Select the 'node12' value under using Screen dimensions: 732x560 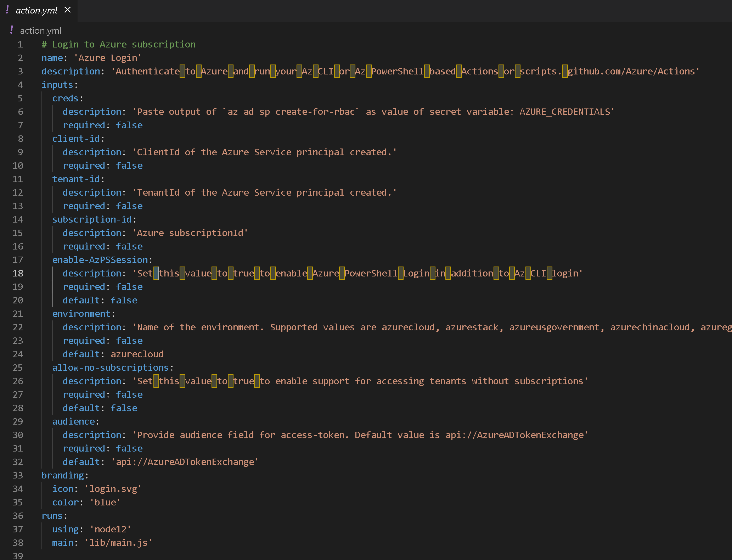pos(111,529)
